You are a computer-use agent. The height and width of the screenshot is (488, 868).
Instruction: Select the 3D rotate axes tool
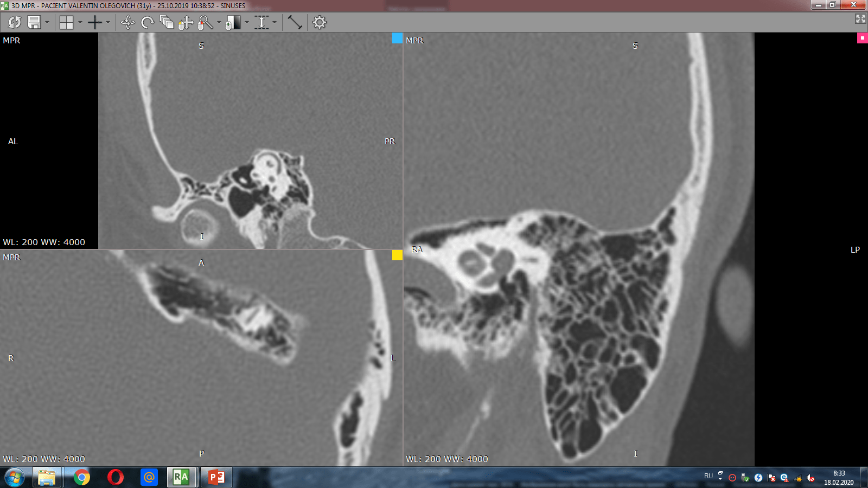[x=127, y=22]
